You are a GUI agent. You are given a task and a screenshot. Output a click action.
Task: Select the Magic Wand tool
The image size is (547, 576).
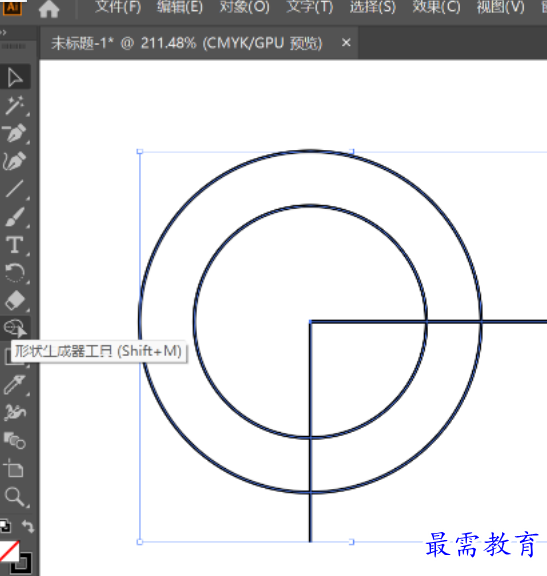15,105
